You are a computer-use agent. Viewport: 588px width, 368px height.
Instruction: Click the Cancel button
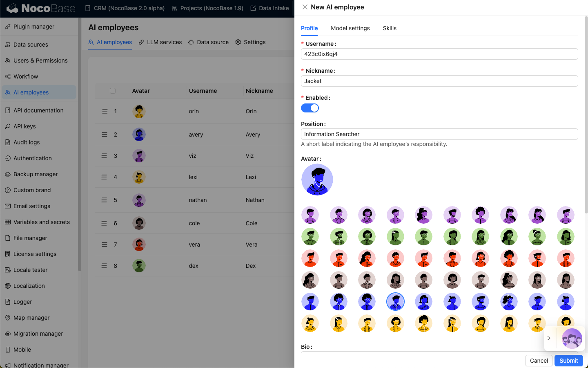click(x=539, y=361)
